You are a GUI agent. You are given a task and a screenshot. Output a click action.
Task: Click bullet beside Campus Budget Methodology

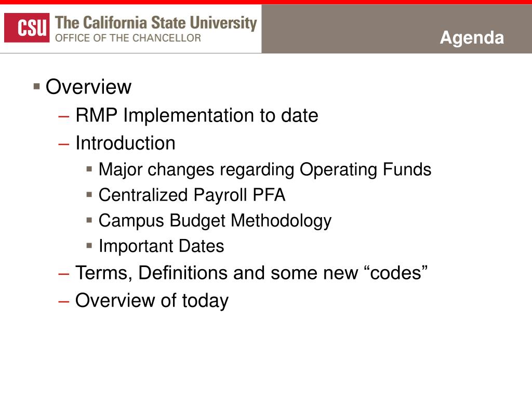(89, 220)
